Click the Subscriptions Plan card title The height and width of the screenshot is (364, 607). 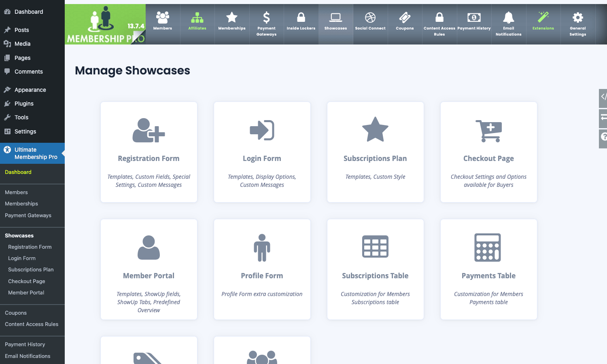375,159
